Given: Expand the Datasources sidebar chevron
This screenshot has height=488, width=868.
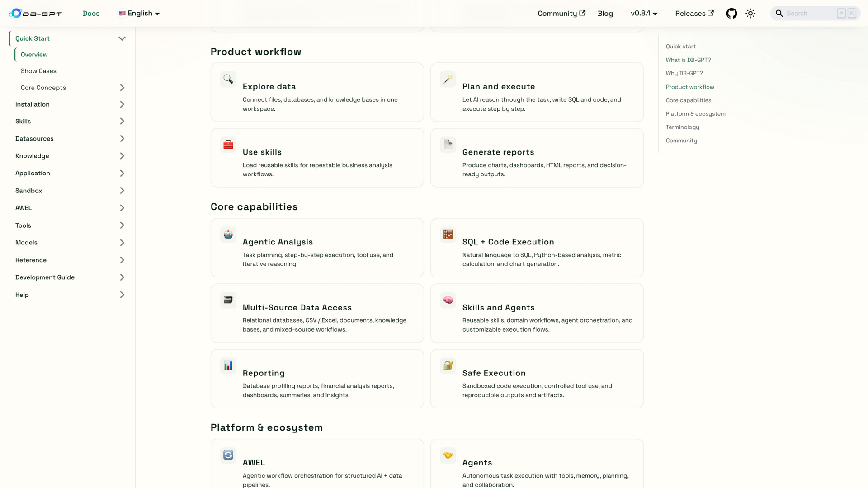Looking at the screenshot, I should pos(122,139).
